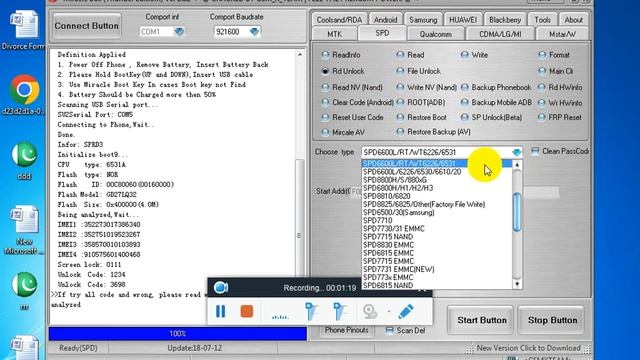Select the ReadInfo option
This screenshot has height=360, width=640.
click(x=341, y=55)
